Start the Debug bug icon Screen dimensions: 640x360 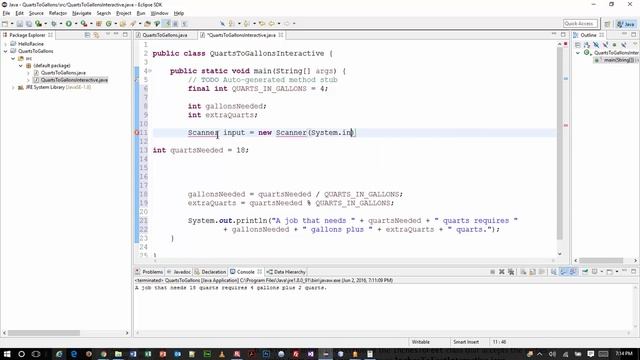[x=53, y=24]
